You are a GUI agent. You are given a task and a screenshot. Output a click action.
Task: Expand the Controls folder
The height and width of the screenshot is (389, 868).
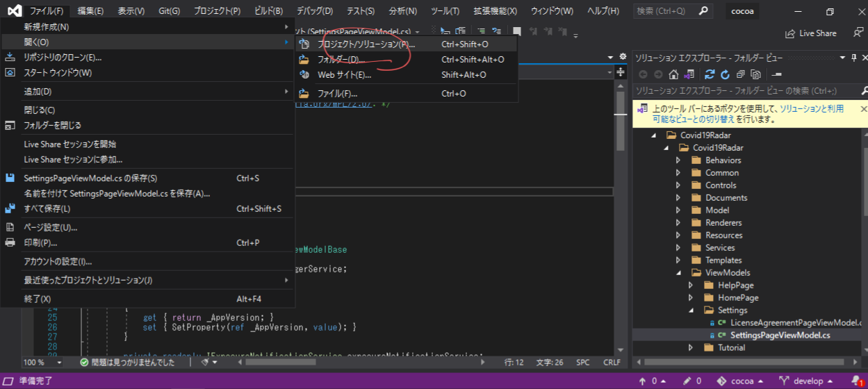(x=679, y=185)
